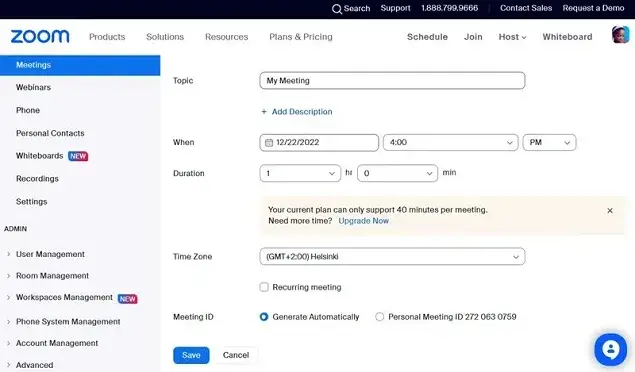Click the Topic input field
Image resolution: width=635 pixels, height=372 pixels.
392,81
